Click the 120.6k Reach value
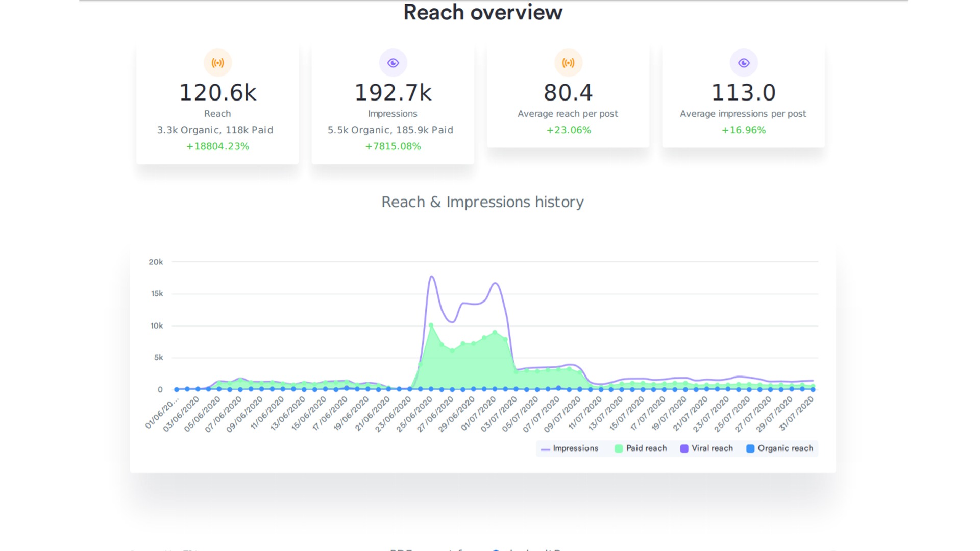Screen dimensions: 980x551 coord(218,93)
